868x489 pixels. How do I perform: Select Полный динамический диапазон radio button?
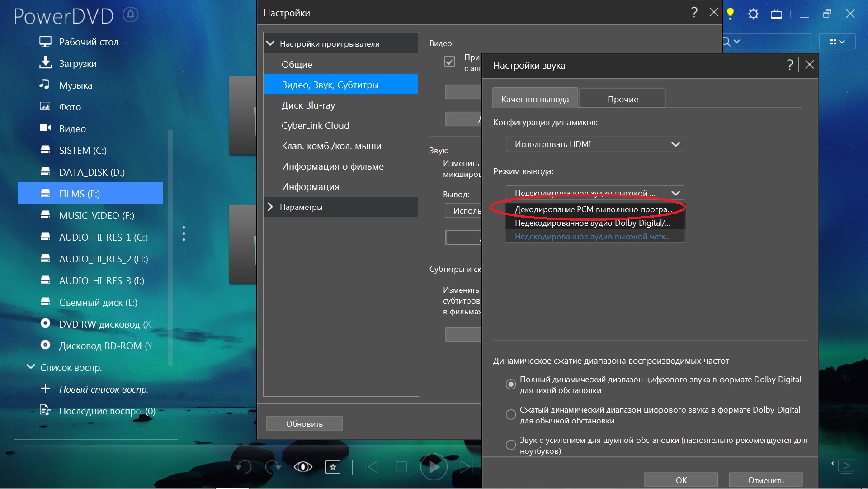point(511,384)
